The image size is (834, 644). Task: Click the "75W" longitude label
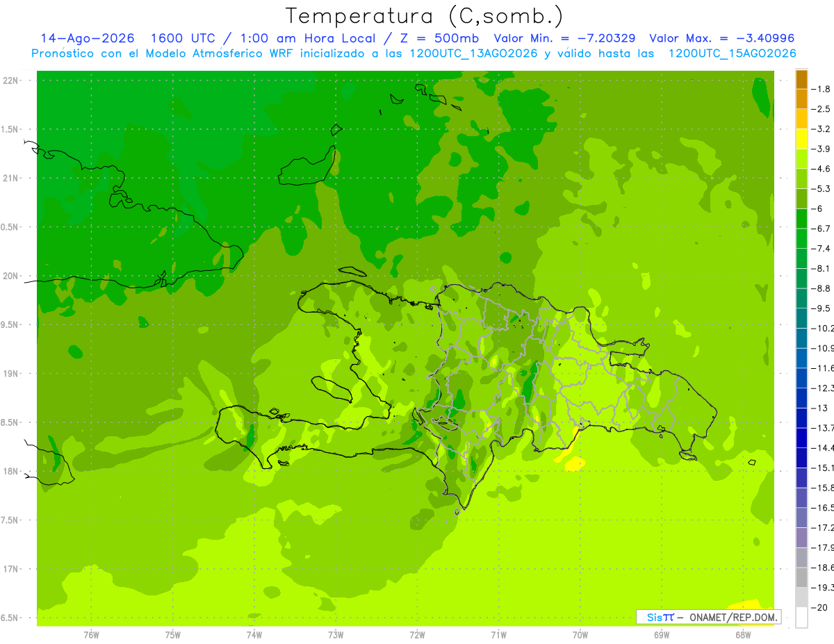[173, 634]
